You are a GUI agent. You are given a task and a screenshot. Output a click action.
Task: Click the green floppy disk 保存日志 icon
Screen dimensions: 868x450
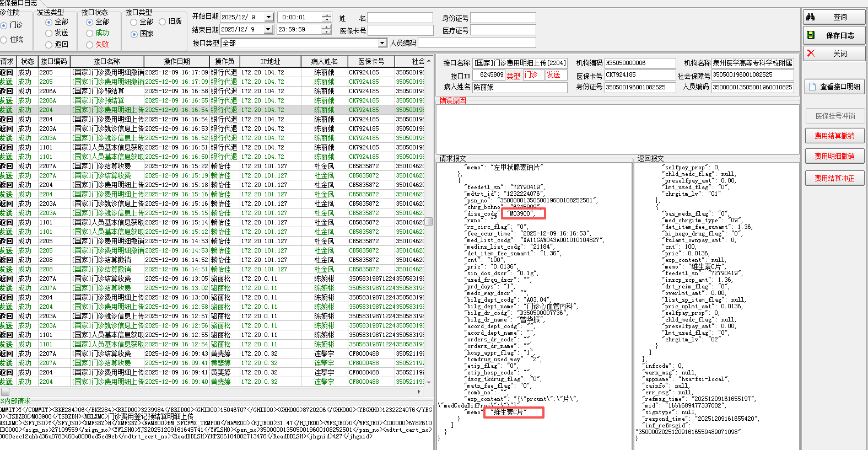click(x=811, y=35)
